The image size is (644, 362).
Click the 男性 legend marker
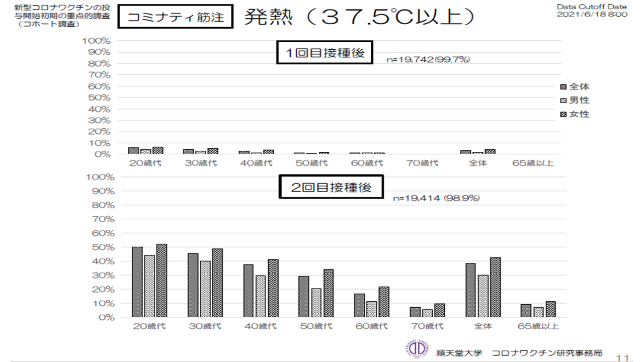(563, 101)
